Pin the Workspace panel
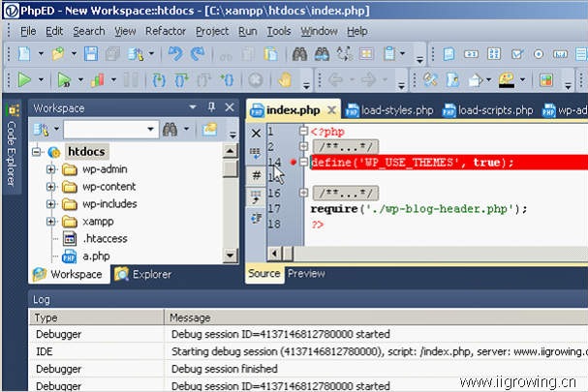The width and height of the screenshot is (588, 392). tap(211, 107)
